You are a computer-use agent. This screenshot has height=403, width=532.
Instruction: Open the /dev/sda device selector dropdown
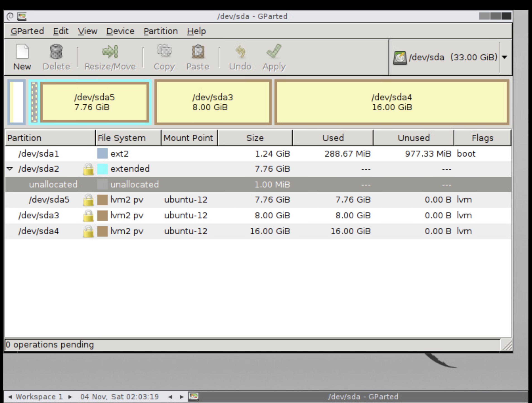[x=504, y=57]
